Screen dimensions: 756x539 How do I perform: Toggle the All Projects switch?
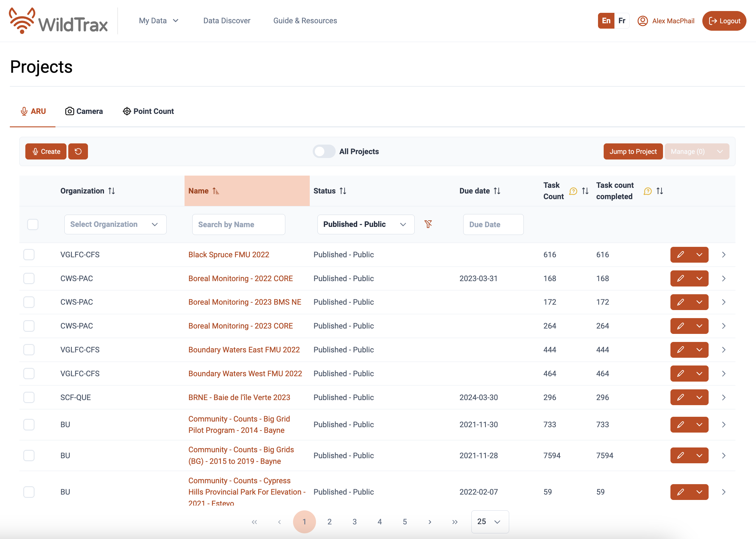coord(324,151)
